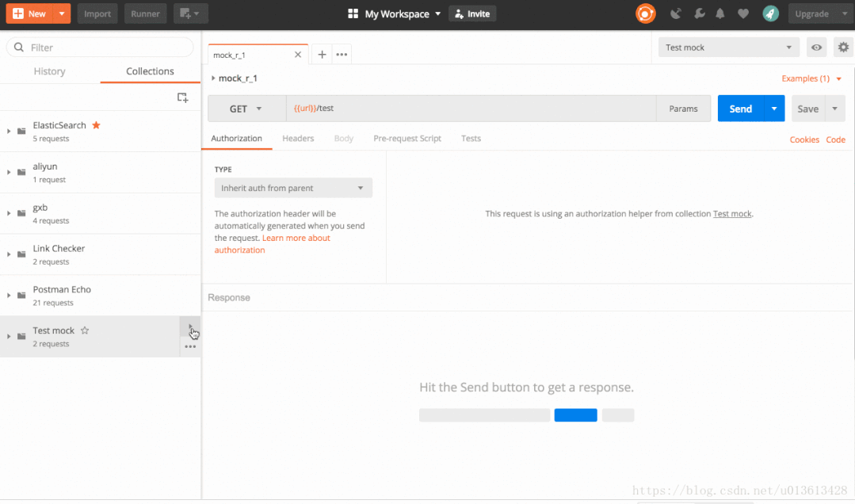Click the orange sync status icon
The height and width of the screenshot is (504, 855).
click(x=646, y=13)
